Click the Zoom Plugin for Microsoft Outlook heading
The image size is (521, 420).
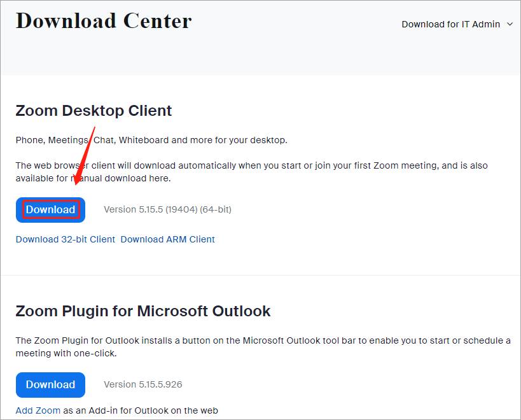pos(143,311)
